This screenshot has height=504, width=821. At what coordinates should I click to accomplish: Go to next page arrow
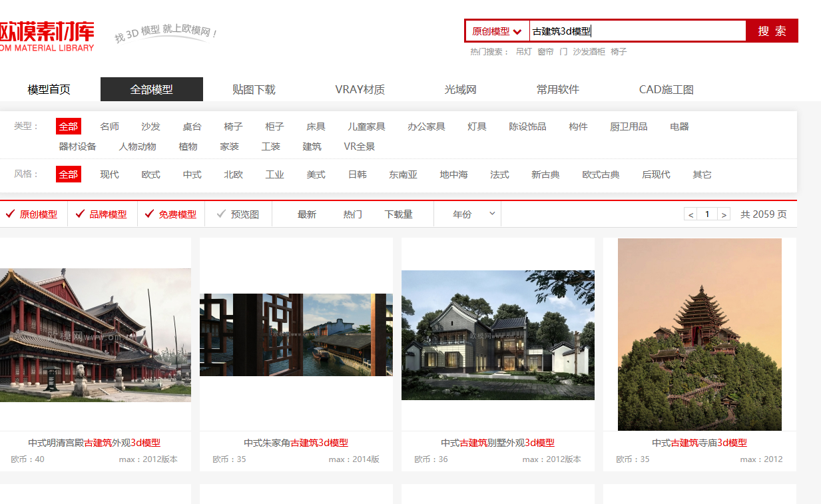pos(724,214)
